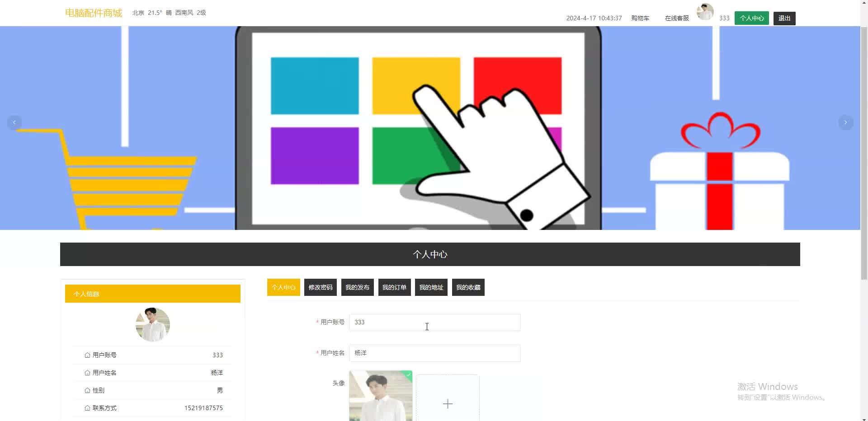Click the sidebar gender value 男
Screen dimensions: 868x421
click(x=220, y=390)
